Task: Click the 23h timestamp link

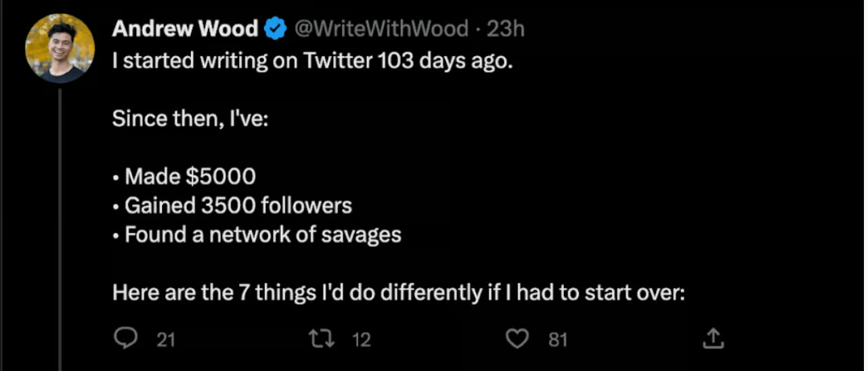Action: coord(506,29)
